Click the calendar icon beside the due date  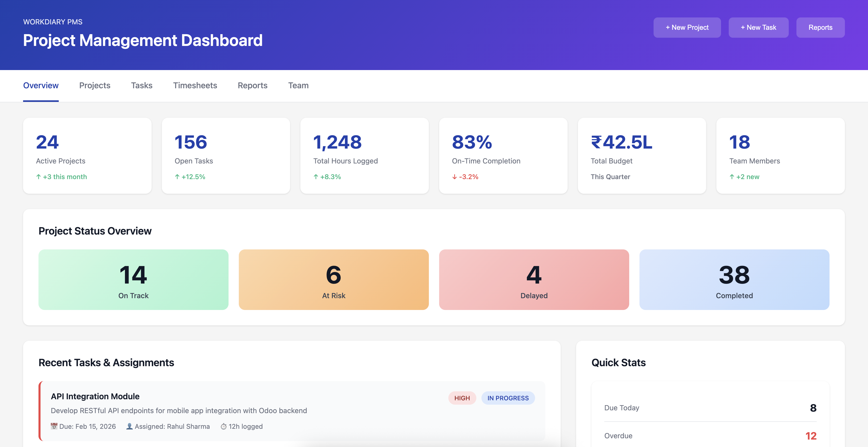click(54, 426)
